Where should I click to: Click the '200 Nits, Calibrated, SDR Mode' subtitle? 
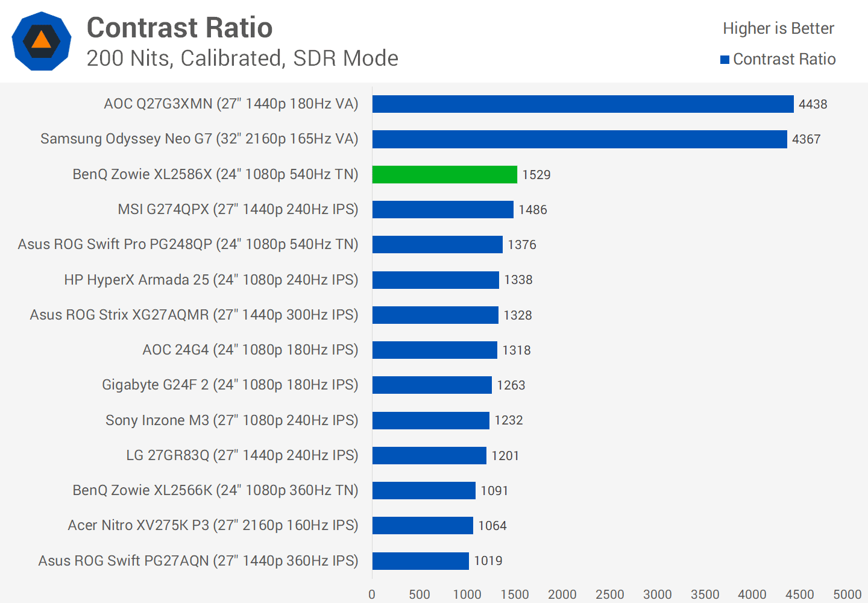pyautogui.click(x=242, y=58)
